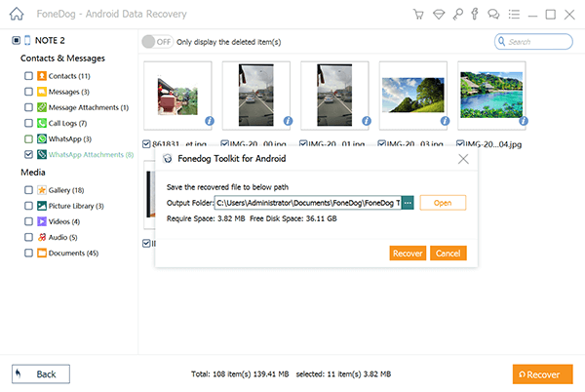
Task: Click the Audio music icon
Action: coord(42,237)
